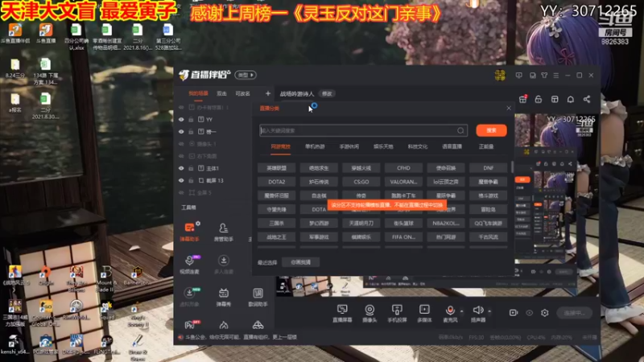
Task: Switch to 科技文化 category tab
Action: click(x=418, y=146)
